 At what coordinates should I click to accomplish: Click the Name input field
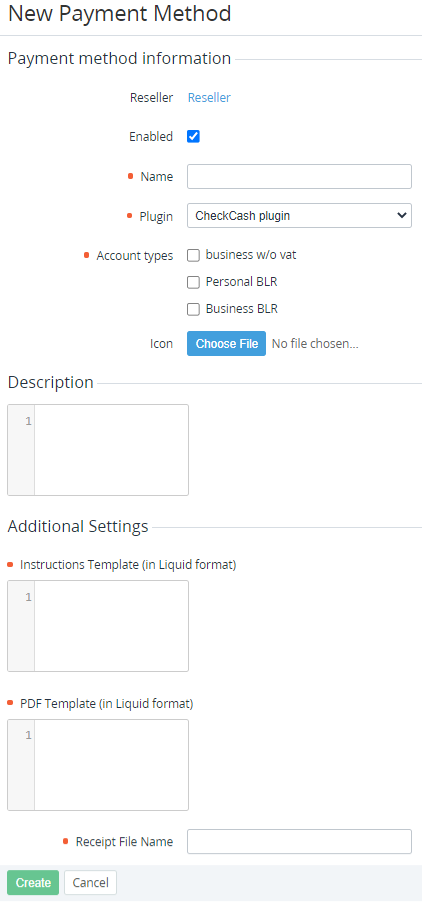click(299, 177)
